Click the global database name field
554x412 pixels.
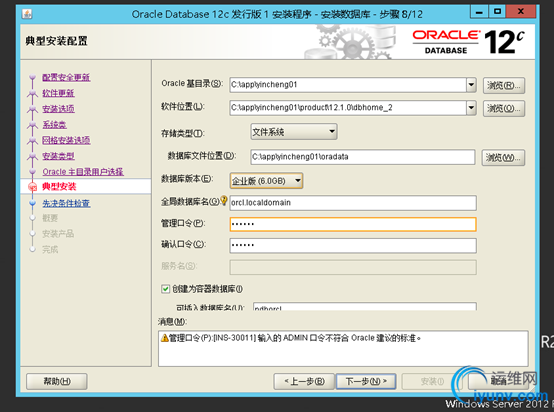pyautogui.click(x=353, y=203)
